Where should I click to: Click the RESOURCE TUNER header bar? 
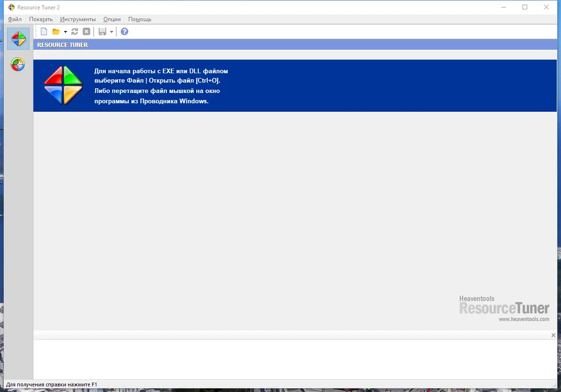[295, 45]
